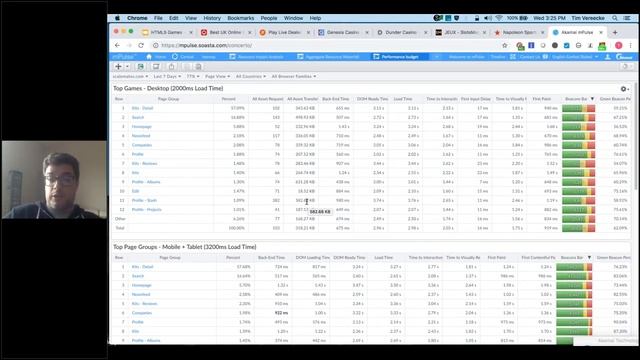Open Homepage page group in desktop table

pos(142,127)
